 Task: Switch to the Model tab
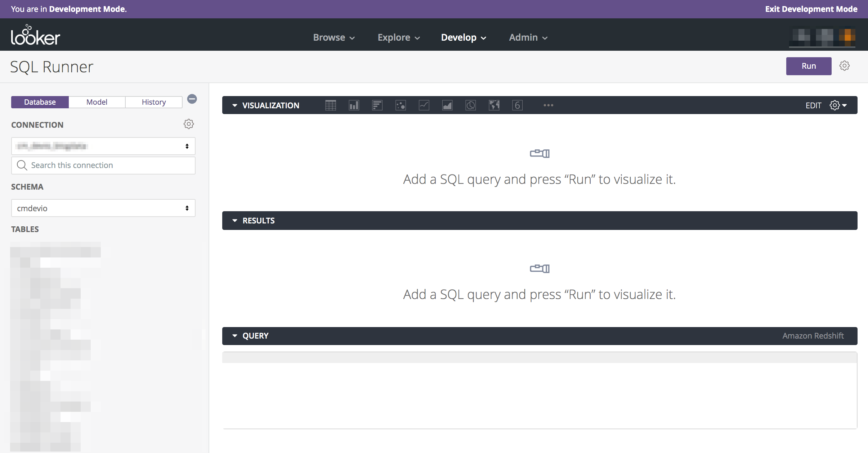click(x=97, y=102)
